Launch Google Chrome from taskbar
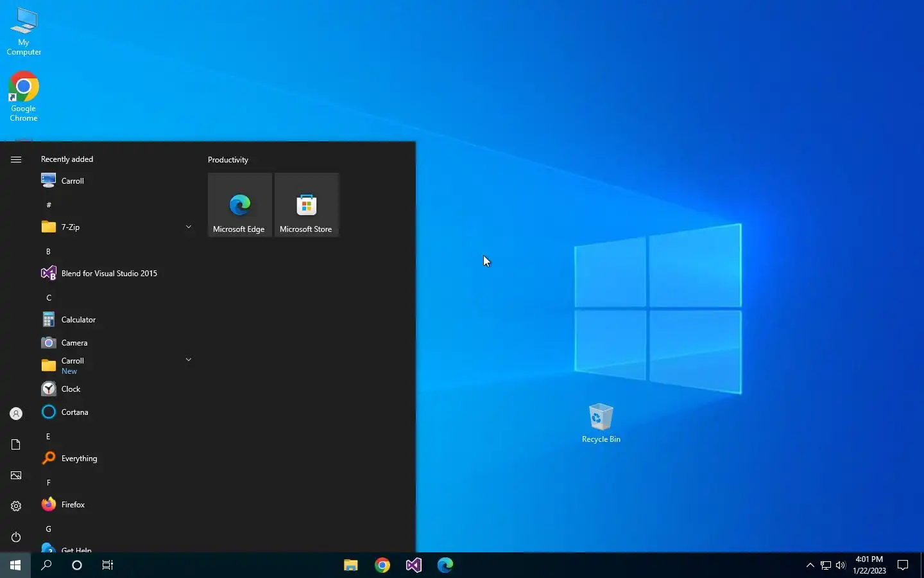 coord(382,565)
